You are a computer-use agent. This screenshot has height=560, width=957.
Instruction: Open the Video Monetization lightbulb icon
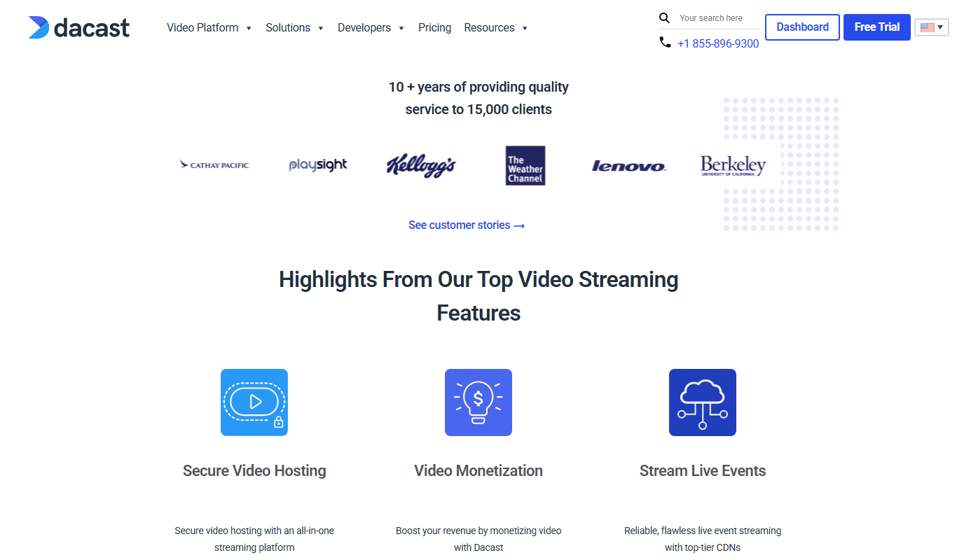click(478, 402)
